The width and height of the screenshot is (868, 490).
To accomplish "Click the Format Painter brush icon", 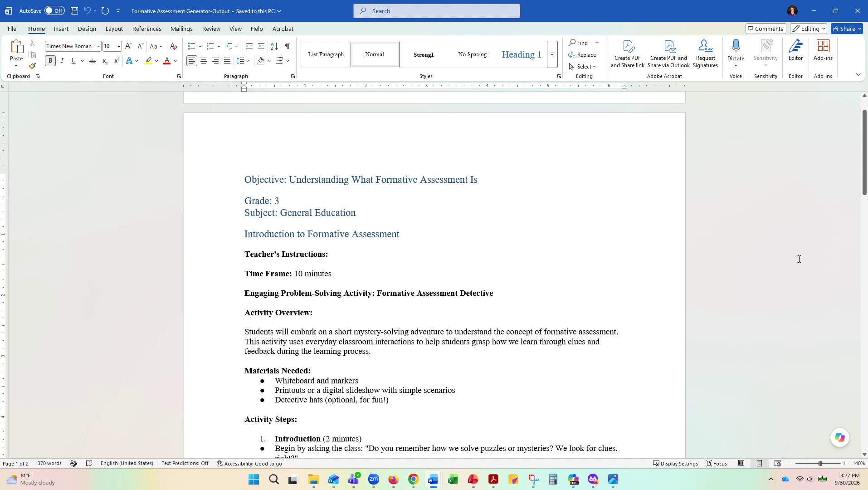I will 32,66.
